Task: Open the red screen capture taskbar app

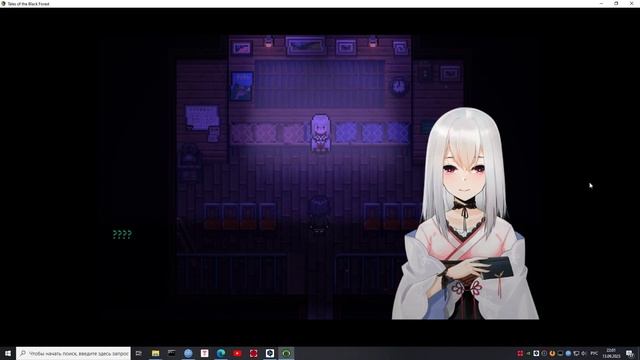Action: coord(253,353)
